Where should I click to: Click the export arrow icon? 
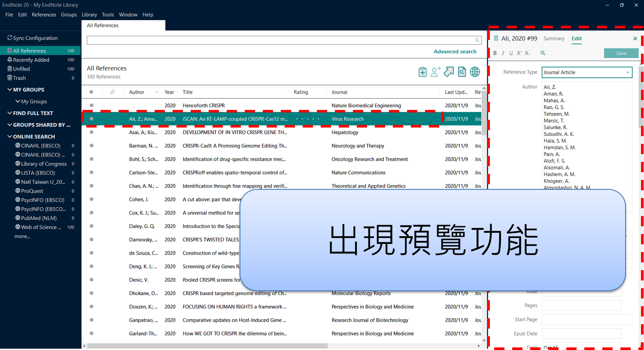(x=449, y=72)
